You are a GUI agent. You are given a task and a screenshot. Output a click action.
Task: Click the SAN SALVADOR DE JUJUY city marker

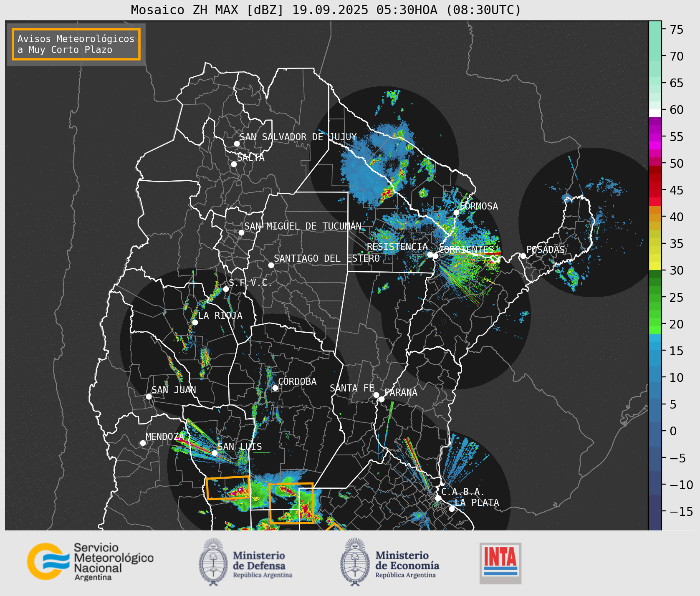[x=237, y=144]
